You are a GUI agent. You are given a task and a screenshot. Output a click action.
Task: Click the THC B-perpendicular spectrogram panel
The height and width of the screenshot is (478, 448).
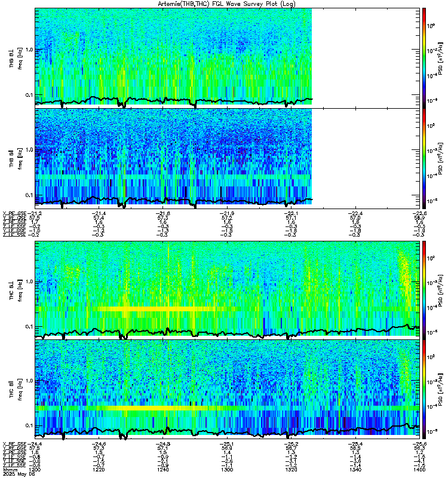[227, 290]
